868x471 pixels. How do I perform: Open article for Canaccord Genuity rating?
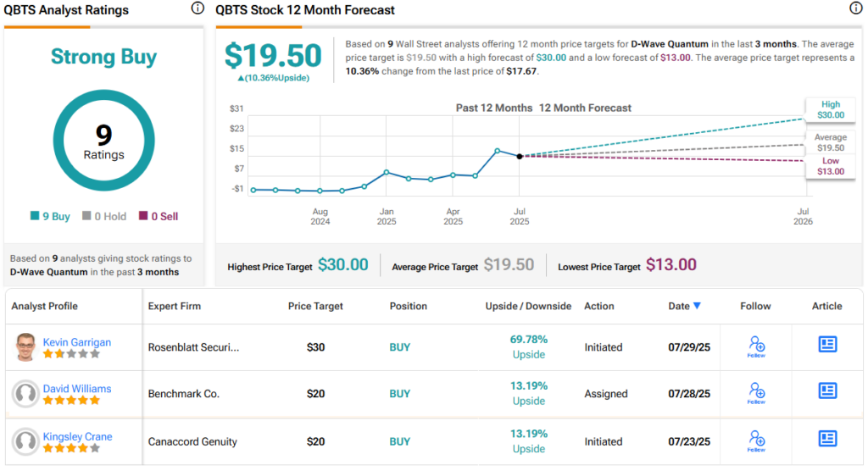827,438
